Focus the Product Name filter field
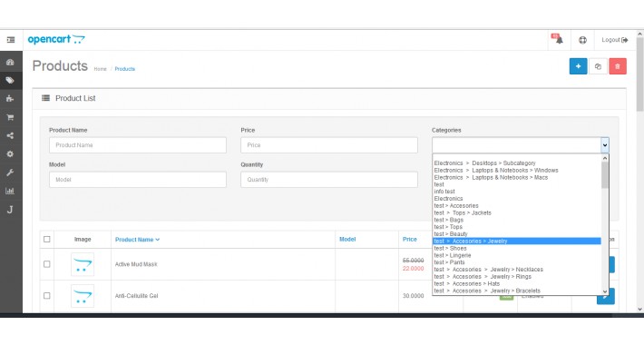644x345 pixels. coord(138,145)
